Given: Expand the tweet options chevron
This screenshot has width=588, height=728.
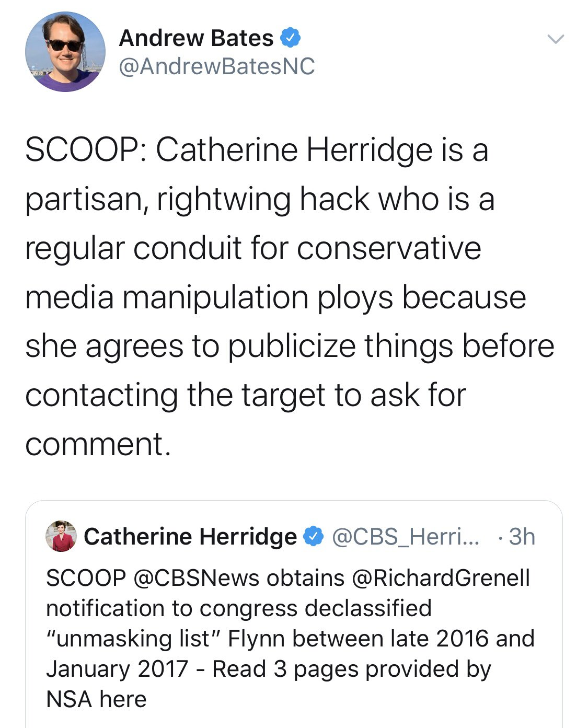Looking at the screenshot, I should tap(555, 39).
